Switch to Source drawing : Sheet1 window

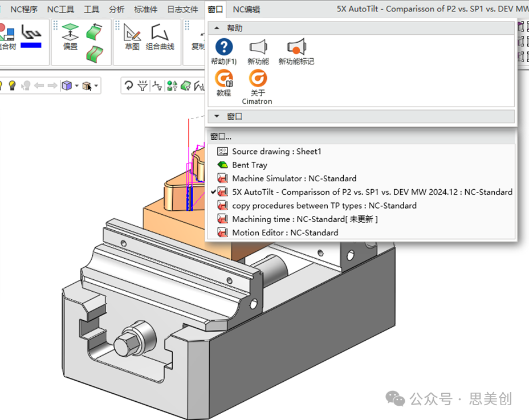click(361, 152)
